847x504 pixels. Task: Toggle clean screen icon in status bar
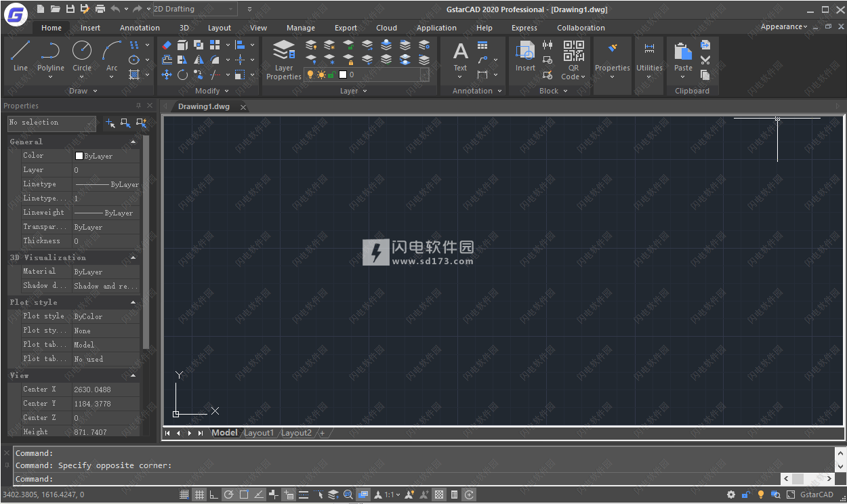click(x=791, y=495)
